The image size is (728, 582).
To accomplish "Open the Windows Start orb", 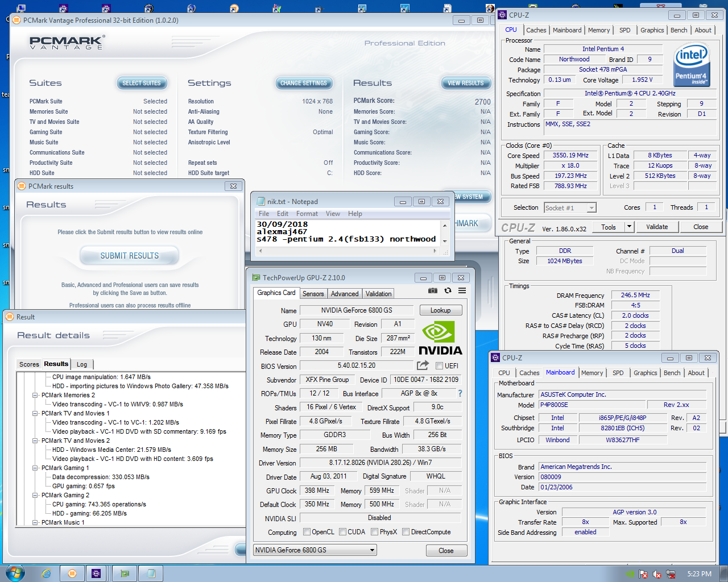I will pyautogui.click(x=15, y=572).
